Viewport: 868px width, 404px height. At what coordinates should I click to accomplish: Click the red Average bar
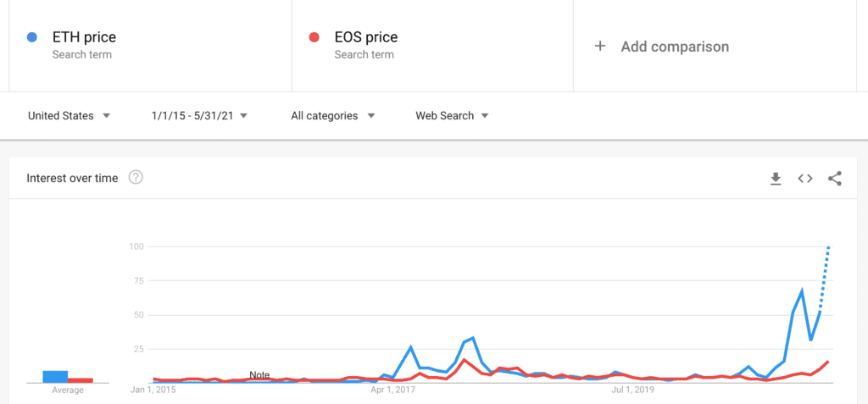(81, 380)
